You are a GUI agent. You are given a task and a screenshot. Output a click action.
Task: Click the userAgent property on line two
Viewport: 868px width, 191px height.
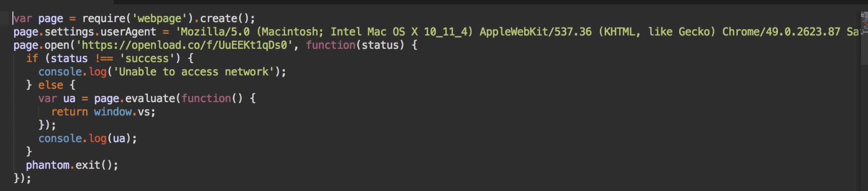point(128,32)
